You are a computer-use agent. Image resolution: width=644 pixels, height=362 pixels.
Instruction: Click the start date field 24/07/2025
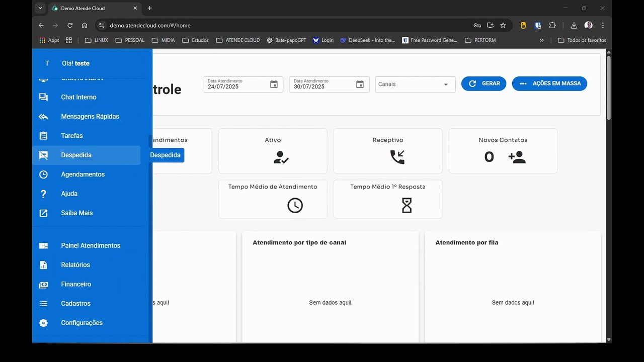(x=243, y=84)
